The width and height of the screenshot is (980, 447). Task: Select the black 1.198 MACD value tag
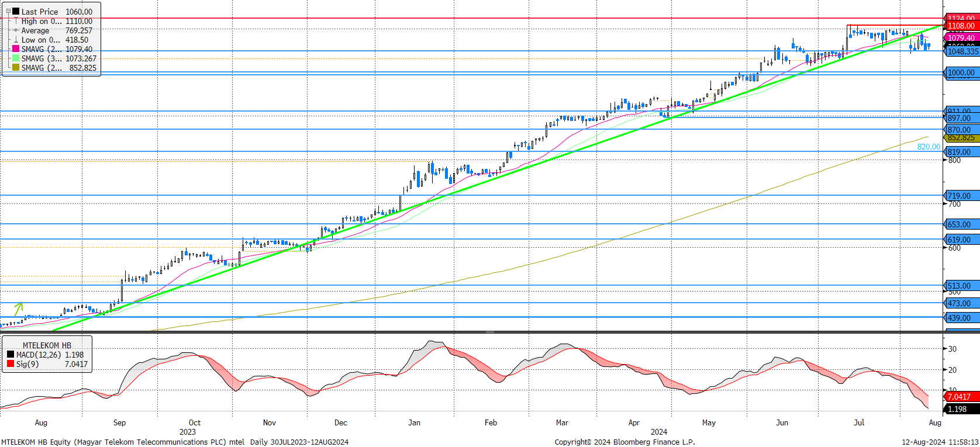click(962, 409)
